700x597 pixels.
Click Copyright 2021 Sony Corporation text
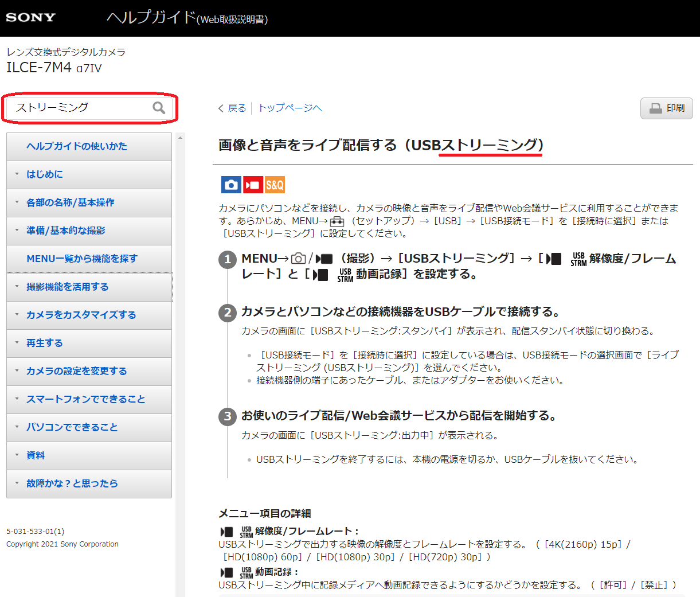pyautogui.click(x=62, y=544)
